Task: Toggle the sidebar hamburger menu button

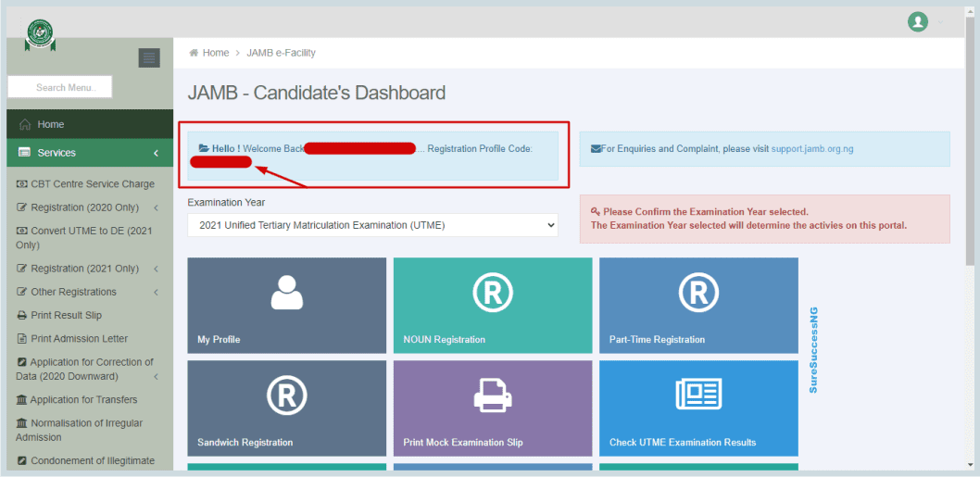Action: pos(149,57)
